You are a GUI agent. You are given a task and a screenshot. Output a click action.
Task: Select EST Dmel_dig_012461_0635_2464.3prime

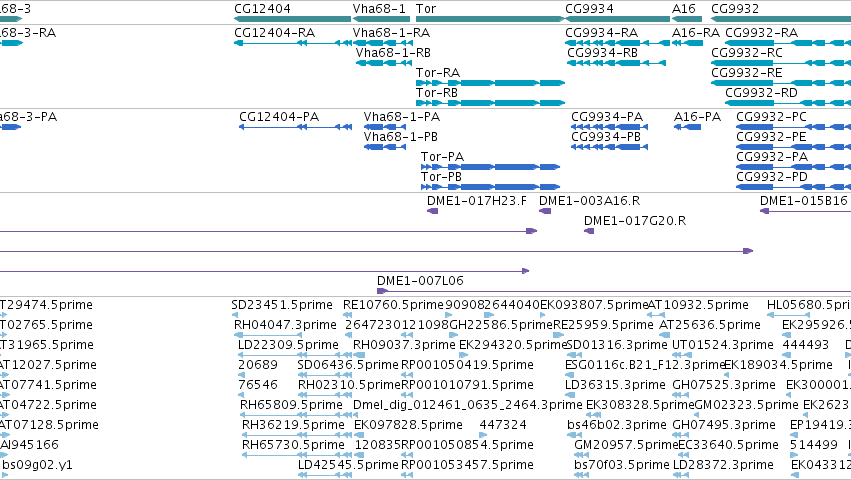point(467,405)
